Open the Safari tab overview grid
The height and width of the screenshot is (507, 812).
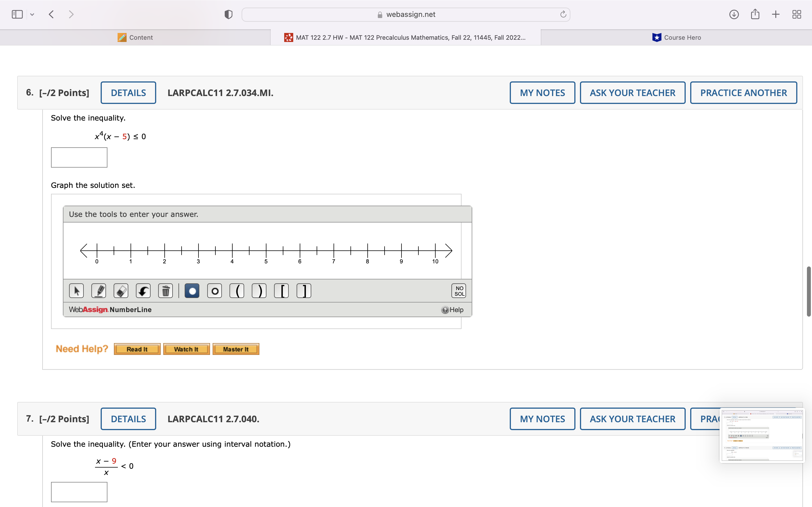[x=796, y=14]
